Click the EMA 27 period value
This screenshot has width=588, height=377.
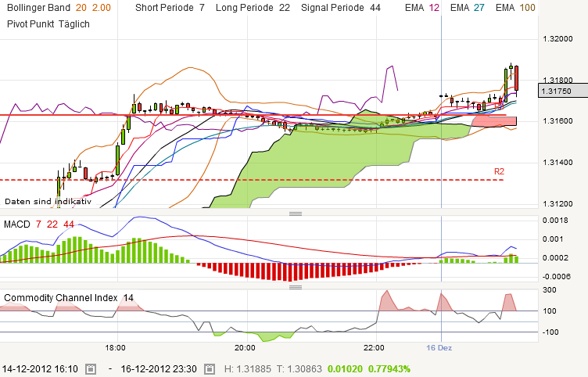pos(479,8)
